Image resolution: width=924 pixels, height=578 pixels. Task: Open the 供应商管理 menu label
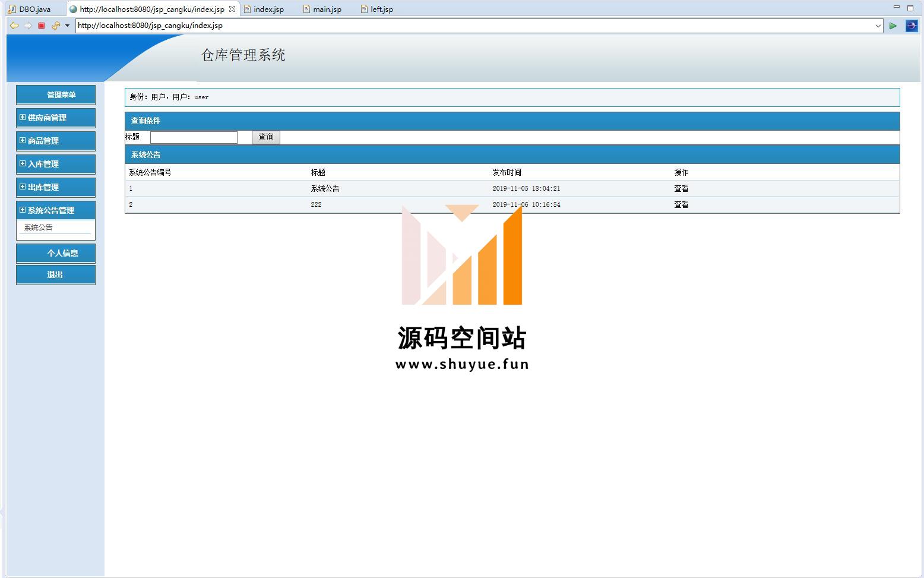tap(47, 118)
